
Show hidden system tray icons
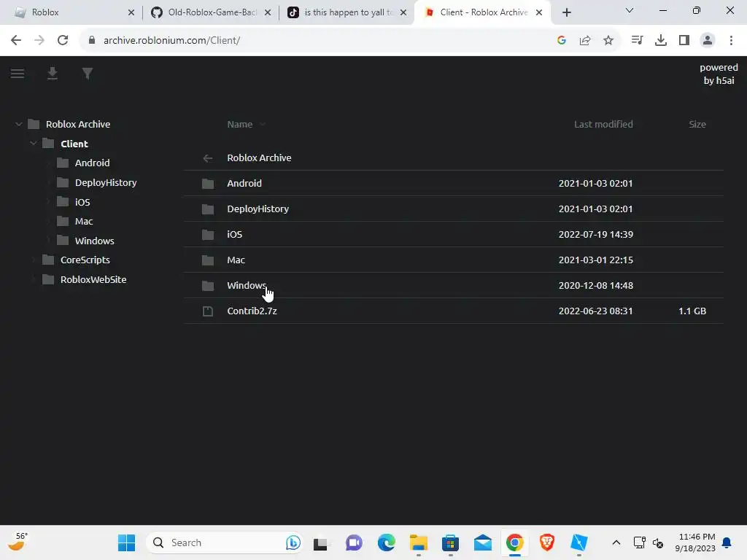coord(616,542)
